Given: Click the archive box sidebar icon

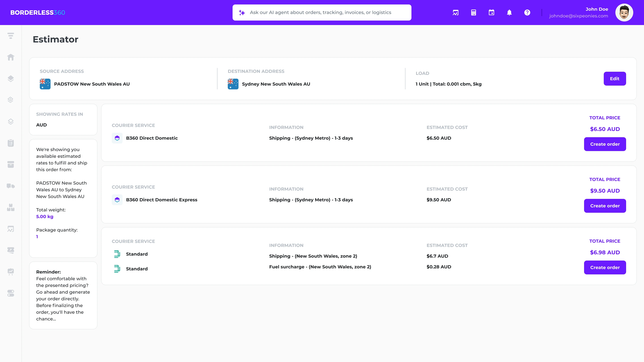Looking at the screenshot, I should pos(11,164).
